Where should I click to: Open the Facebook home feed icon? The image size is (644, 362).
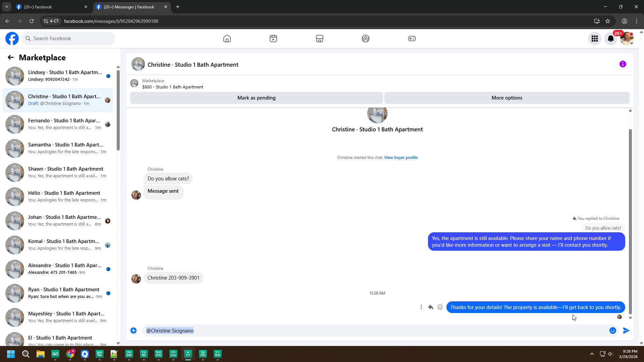(227, 39)
